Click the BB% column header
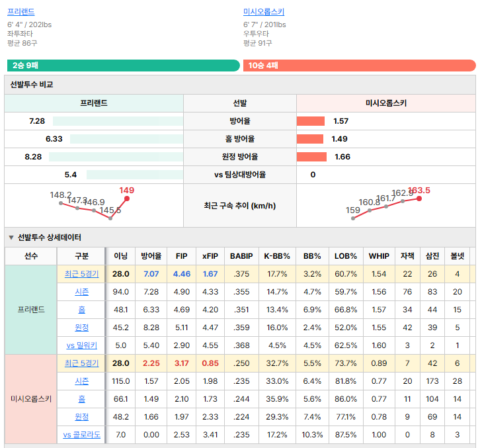This screenshot has height=448, width=480. coord(312,256)
